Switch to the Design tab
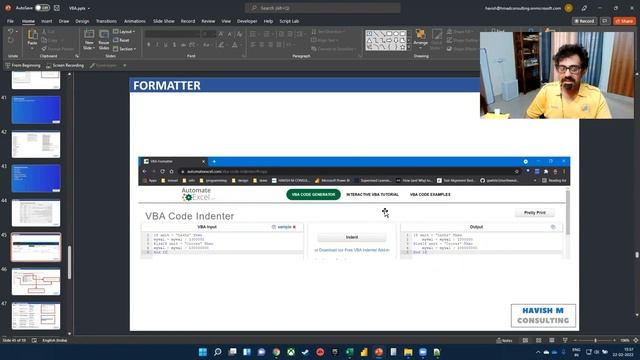 click(x=82, y=21)
